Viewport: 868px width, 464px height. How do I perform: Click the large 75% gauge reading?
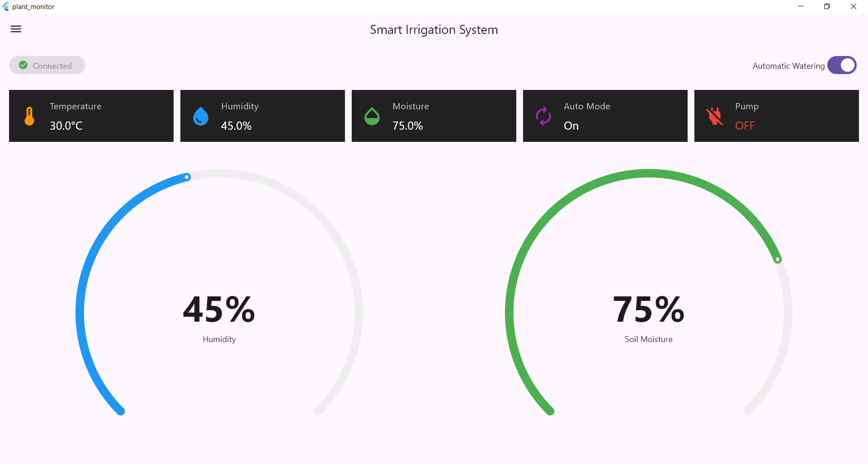coord(649,310)
